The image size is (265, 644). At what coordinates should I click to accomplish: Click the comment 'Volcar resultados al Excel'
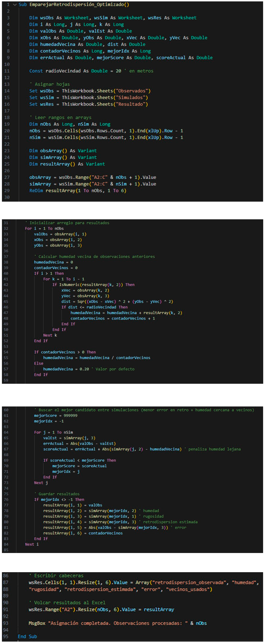[x=67, y=603]
